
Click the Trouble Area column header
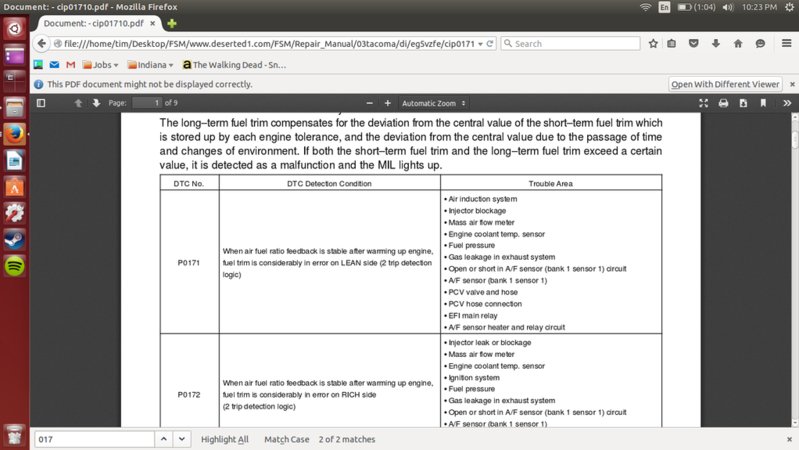[x=551, y=183]
